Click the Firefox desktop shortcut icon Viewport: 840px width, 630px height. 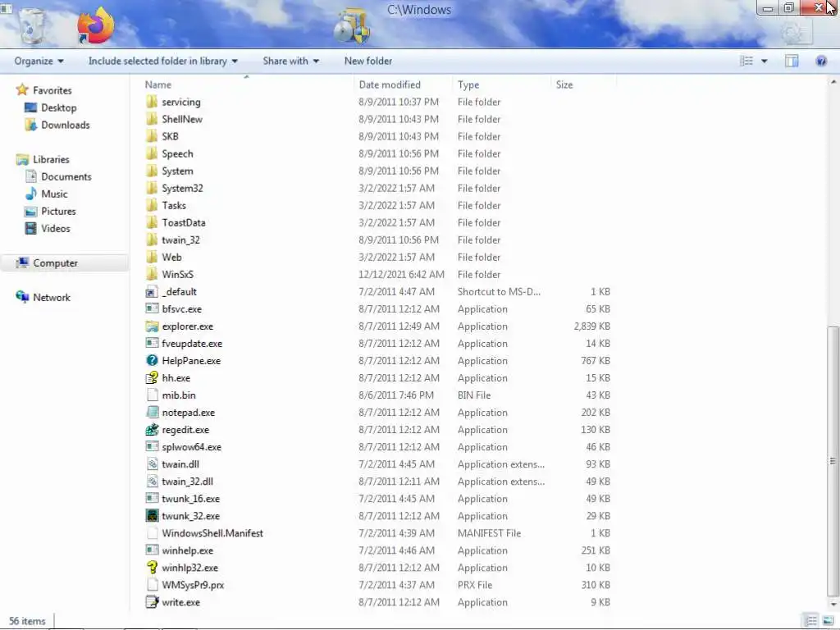tap(95, 25)
